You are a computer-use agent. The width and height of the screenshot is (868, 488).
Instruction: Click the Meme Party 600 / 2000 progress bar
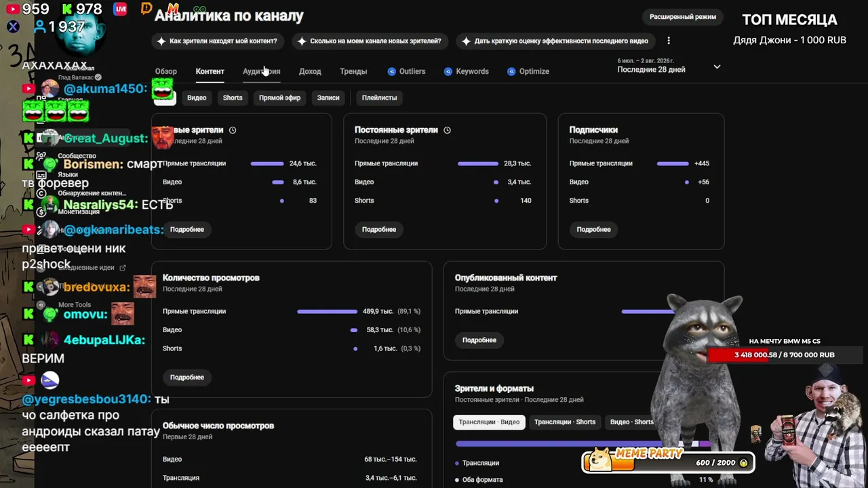(668, 462)
